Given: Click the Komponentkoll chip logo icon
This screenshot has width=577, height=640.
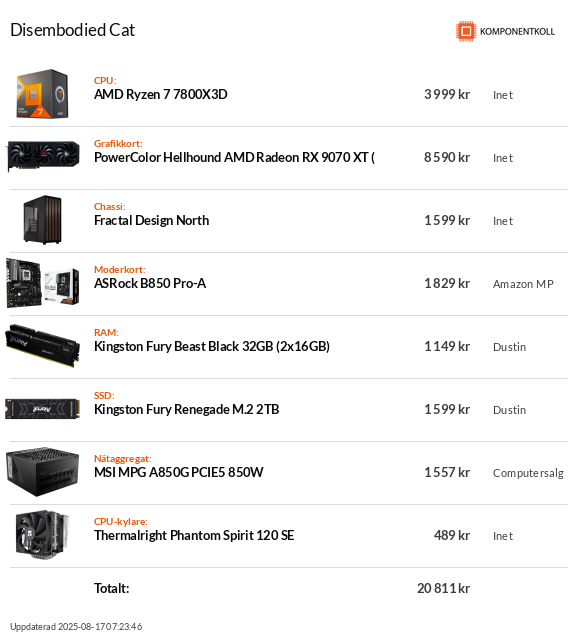Looking at the screenshot, I should (x=466, y=31).
